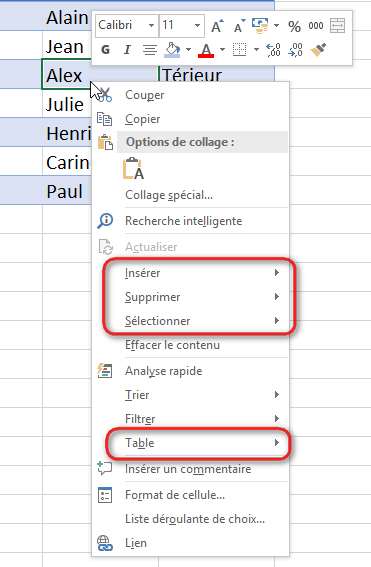
Task: Expand the Insérer submenu
Action: tap(190, 273)
